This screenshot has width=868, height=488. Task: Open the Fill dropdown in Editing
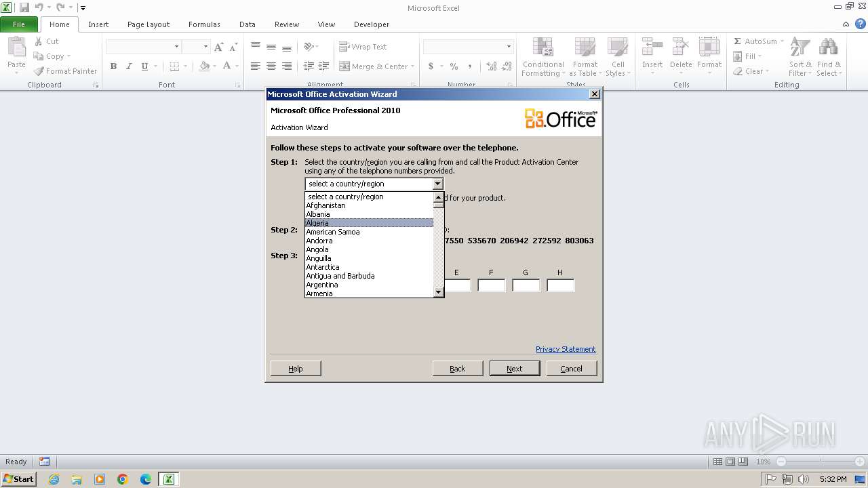pos(748,56)
